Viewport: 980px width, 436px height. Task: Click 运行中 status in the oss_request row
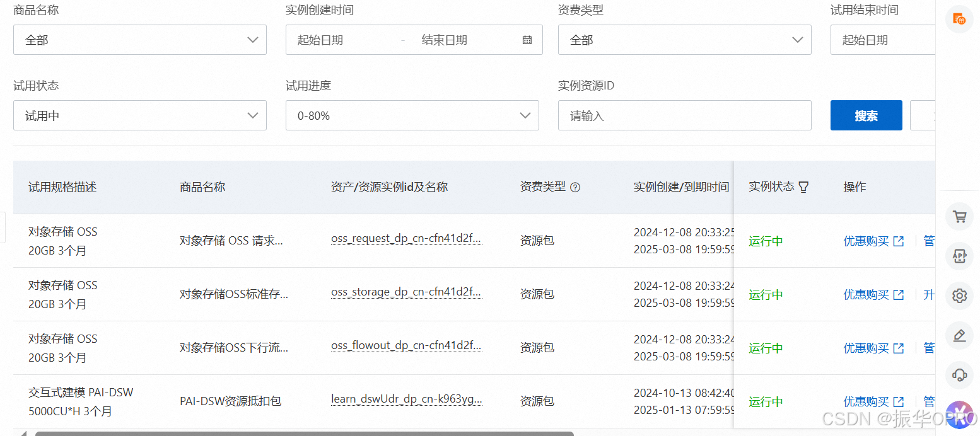pyautogui.click(x=766, y=241)
